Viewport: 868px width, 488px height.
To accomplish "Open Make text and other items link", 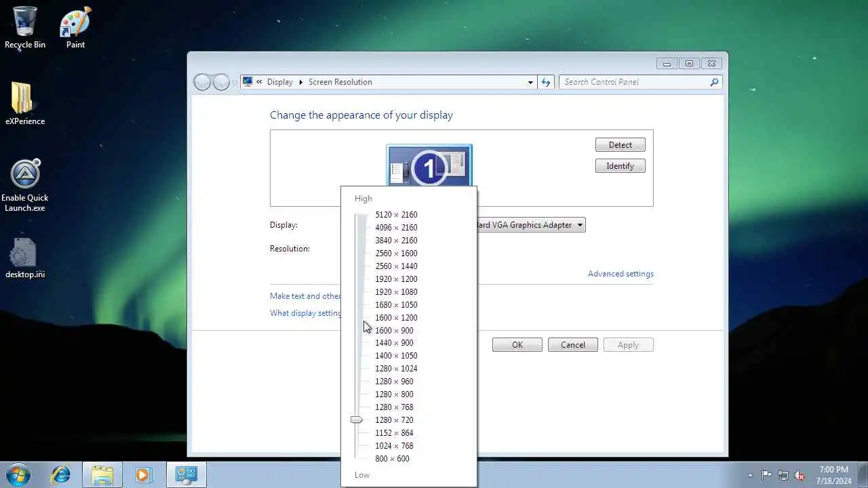I will point(305,296).
